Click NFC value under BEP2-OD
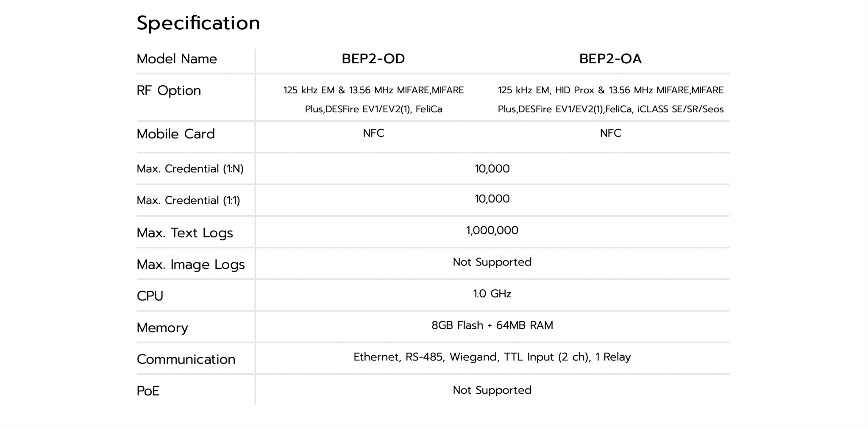 [373, 133]
